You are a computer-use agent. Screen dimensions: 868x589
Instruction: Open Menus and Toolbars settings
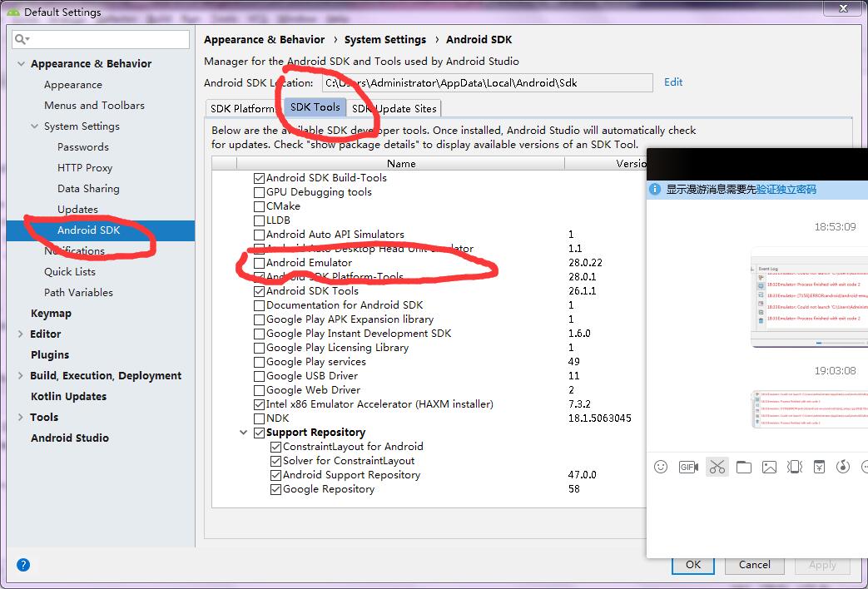94,105
